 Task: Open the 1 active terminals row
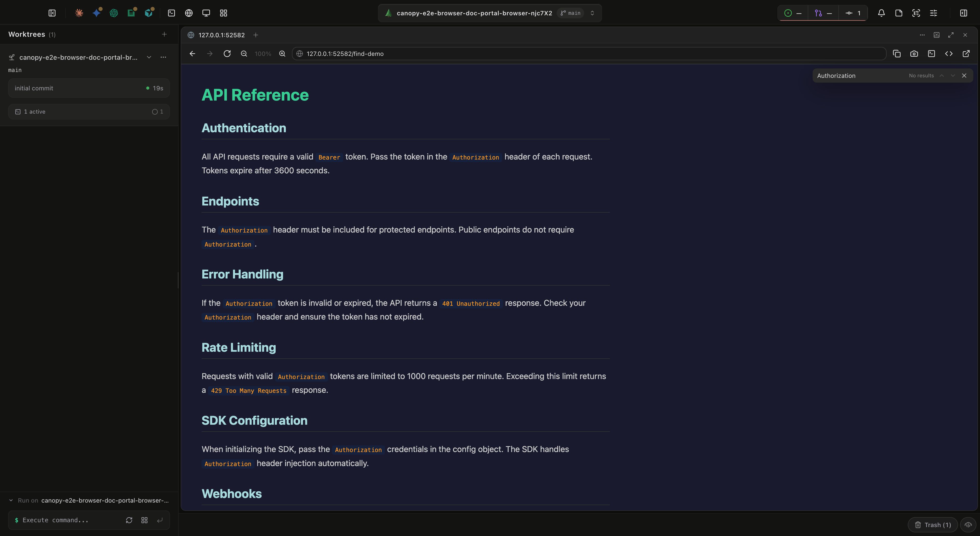point(89,112)
